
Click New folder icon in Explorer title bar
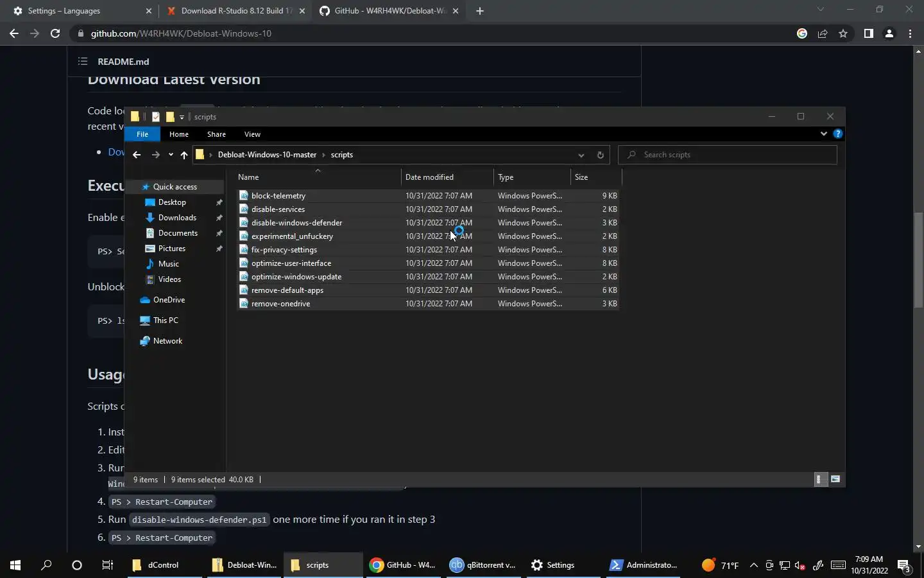pos(170,116)
